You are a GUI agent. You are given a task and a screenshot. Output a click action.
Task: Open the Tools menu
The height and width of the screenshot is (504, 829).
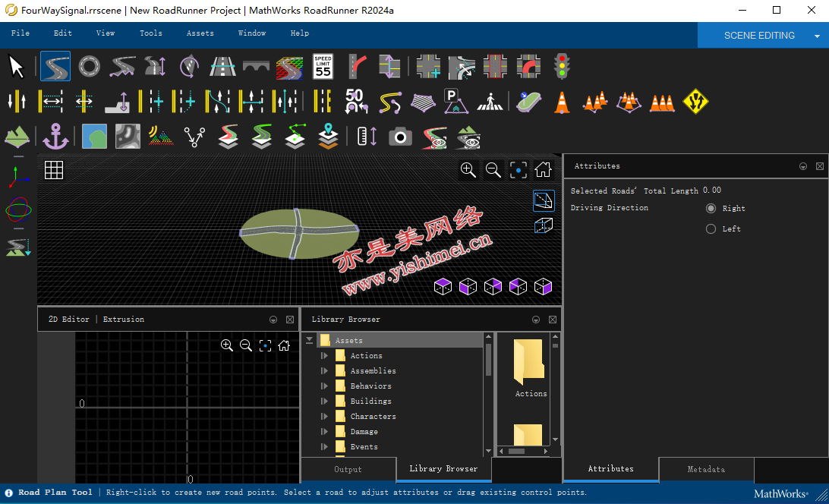click(150, 33)
